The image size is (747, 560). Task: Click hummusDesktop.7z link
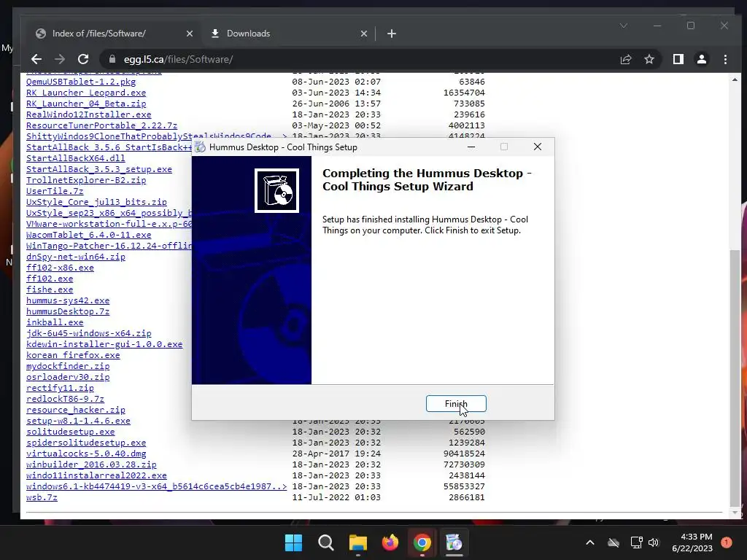point(68,312)
